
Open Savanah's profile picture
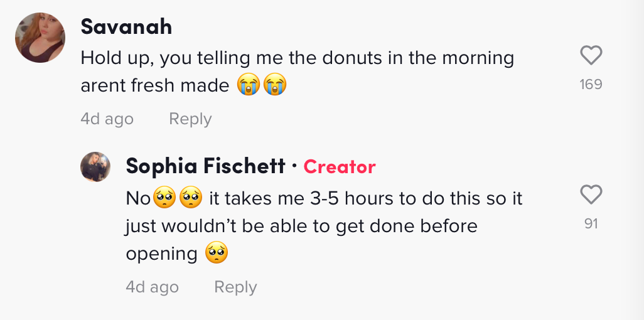(x=40, y=38)
